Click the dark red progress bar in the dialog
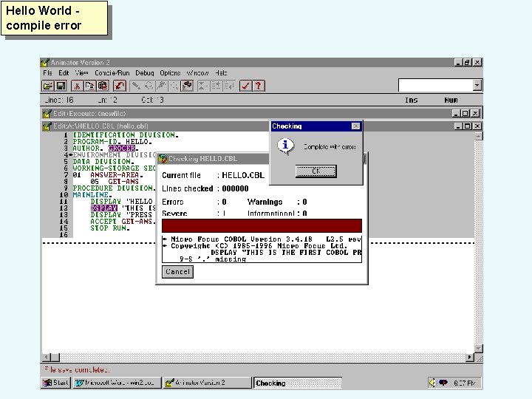This screenshot has height=399, width=532. (x=262, y=225)
